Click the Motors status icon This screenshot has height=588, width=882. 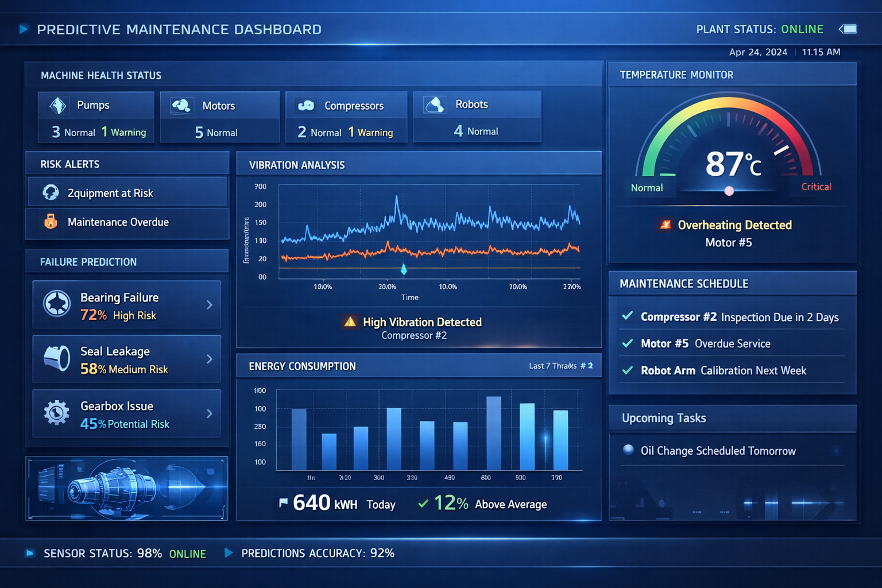pos(181,106)
